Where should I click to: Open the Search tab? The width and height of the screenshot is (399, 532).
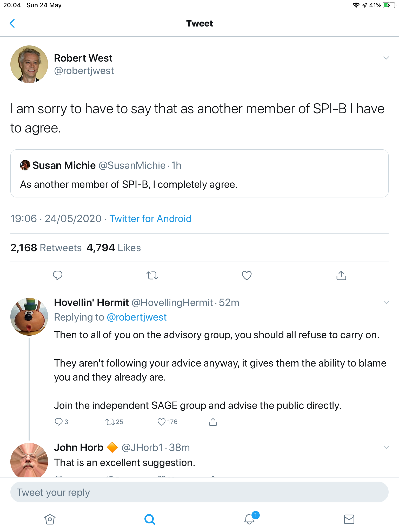point(150,519)
